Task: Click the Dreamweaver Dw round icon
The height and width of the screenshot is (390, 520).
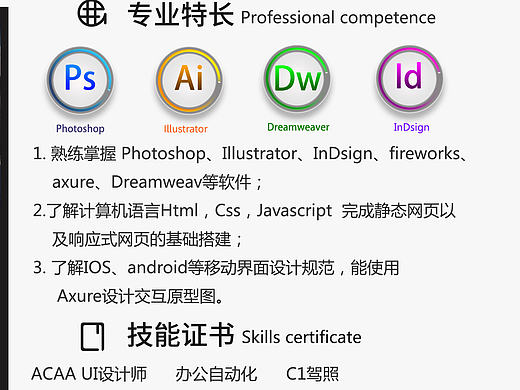Action: pyautogui.click(x=298, y=79)
